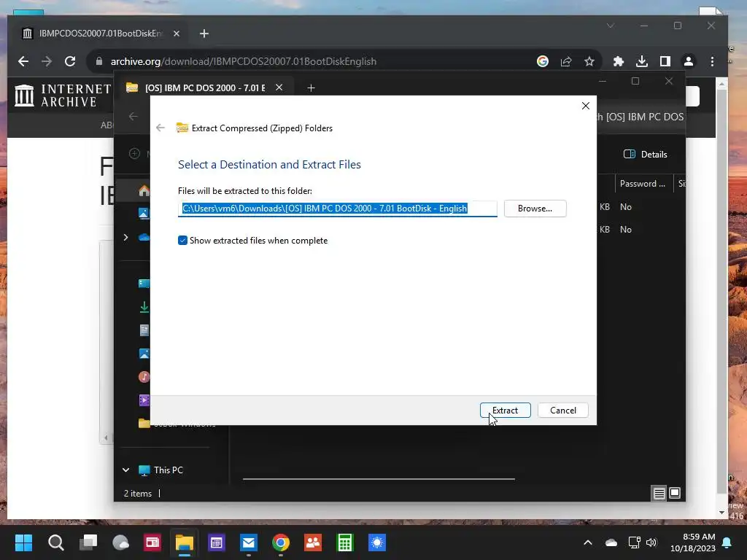
Task: Select This PC in Explorer sidebar
Action: 169,470
